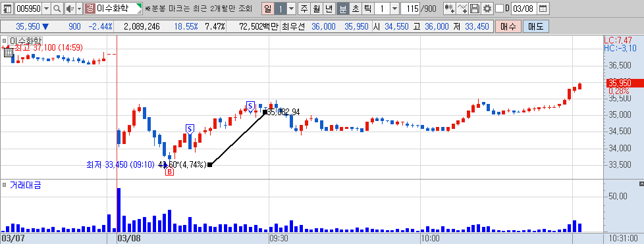The image size is (644, 244).
Task: Select the 틱 tick chart period
Action: pos(367,8)
